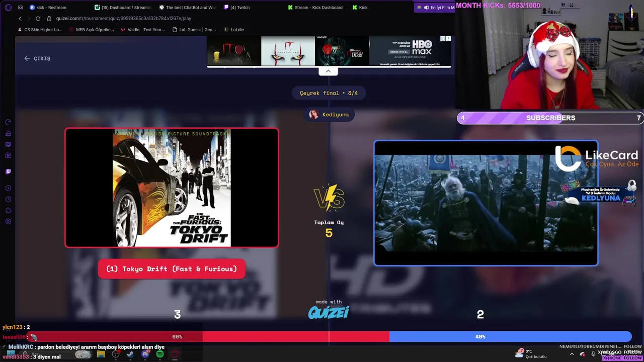Screen dimensions: 644x362
Task: Switch to the (4) Twitch tab
Action: pyautogui.click(x=236, y=8)
